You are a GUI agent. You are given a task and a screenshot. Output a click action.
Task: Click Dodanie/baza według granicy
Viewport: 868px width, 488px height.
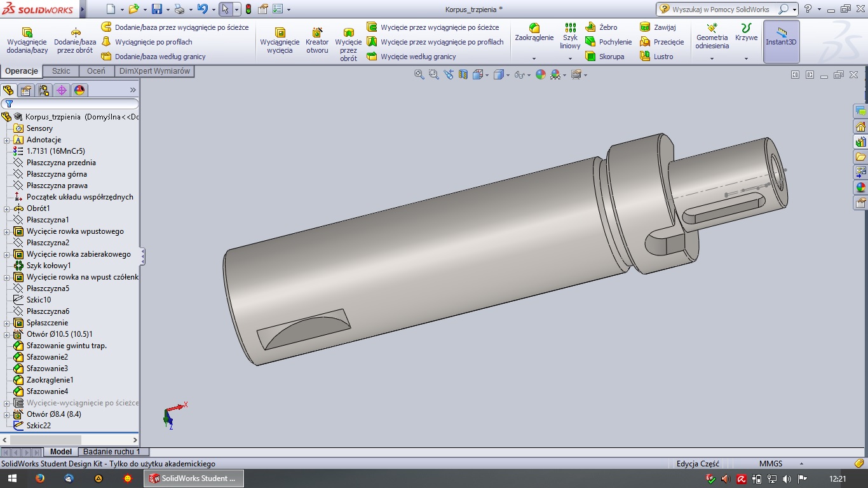pyautogui.click(x=153, y=57)
